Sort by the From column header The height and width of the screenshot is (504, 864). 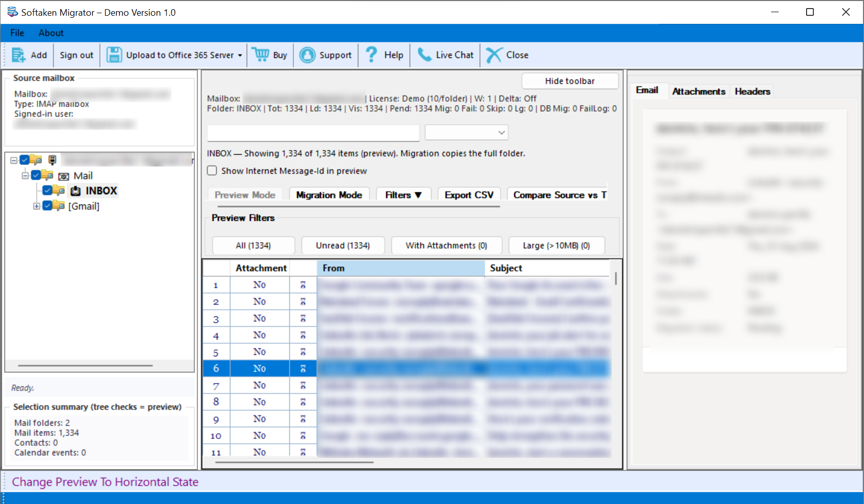tap(401, 268)
